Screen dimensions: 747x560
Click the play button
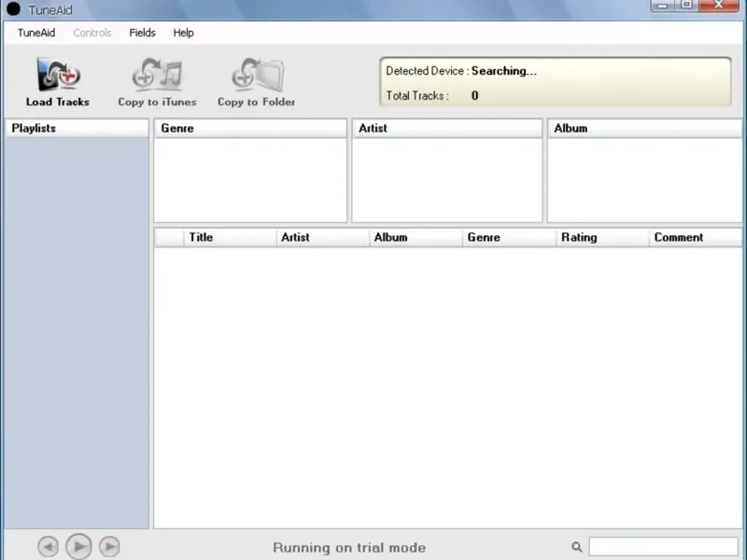click(x=78, y=546)
